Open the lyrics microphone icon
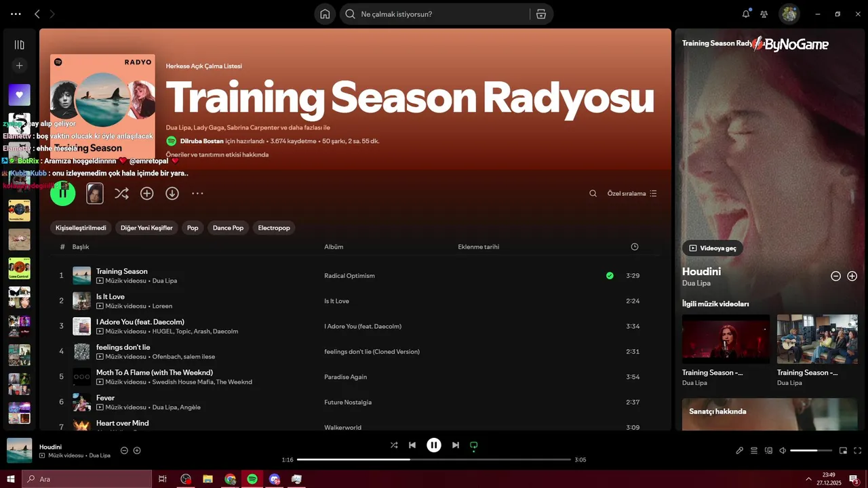This screenshot has height=488, width=868. pyautogui.click(x=740, y=451)
